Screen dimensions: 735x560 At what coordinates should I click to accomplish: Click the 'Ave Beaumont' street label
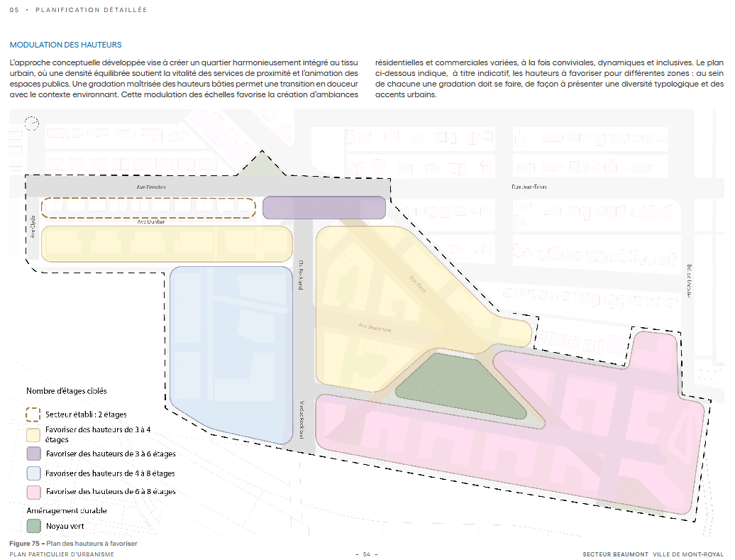click(x=375, y=328)
